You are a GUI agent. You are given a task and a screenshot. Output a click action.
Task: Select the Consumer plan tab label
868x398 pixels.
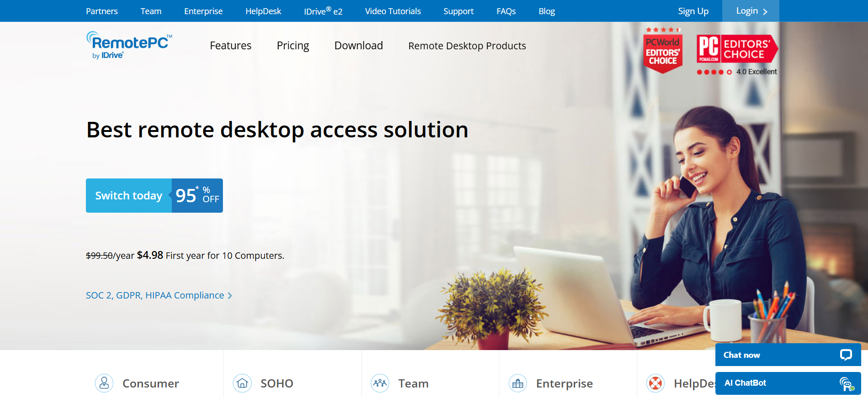pos(151,383)
